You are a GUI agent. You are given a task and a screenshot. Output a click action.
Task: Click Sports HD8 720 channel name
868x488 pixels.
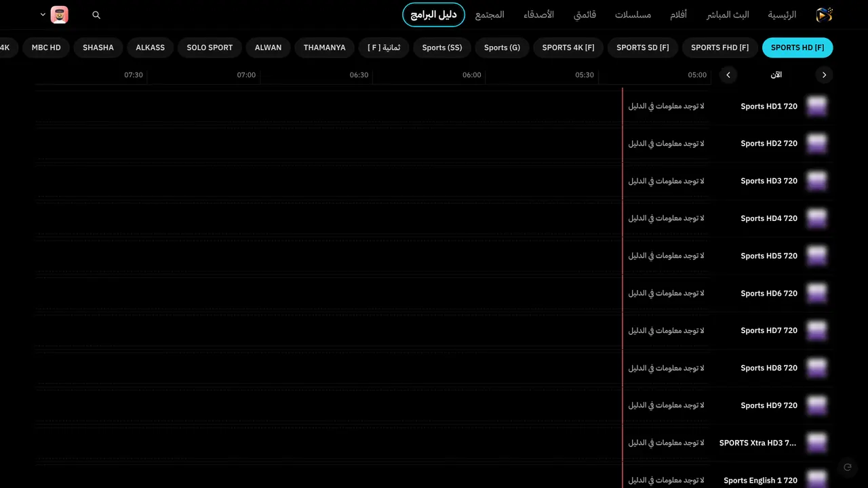click(x=769, y=368)
